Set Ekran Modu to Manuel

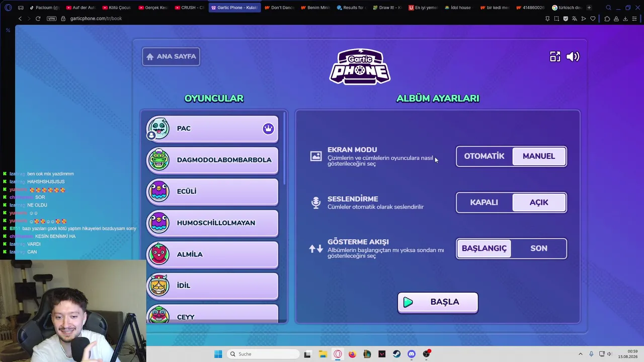click(539, 156)
